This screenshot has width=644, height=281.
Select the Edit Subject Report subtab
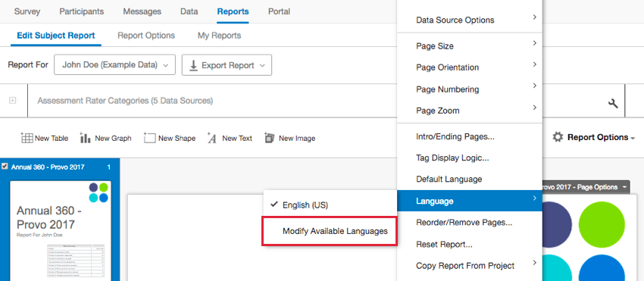coord(56,36)
